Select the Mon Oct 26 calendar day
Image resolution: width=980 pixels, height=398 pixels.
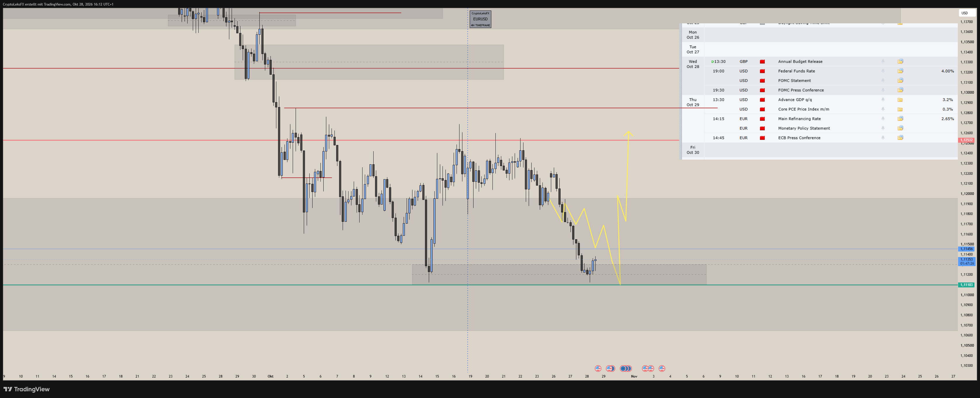(x=693, y=35)
